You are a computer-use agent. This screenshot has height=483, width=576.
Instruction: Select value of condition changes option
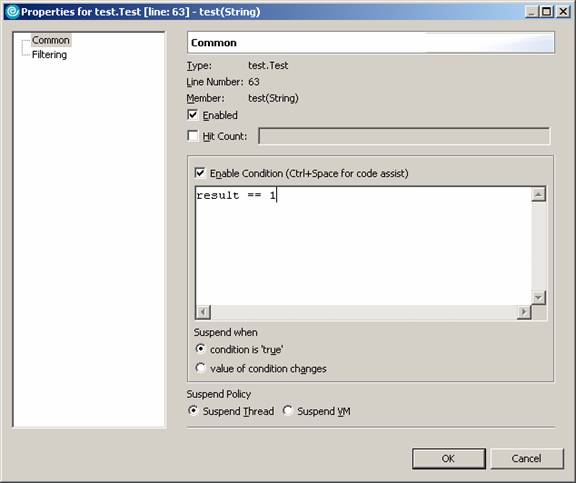click(x=200, y=368)
